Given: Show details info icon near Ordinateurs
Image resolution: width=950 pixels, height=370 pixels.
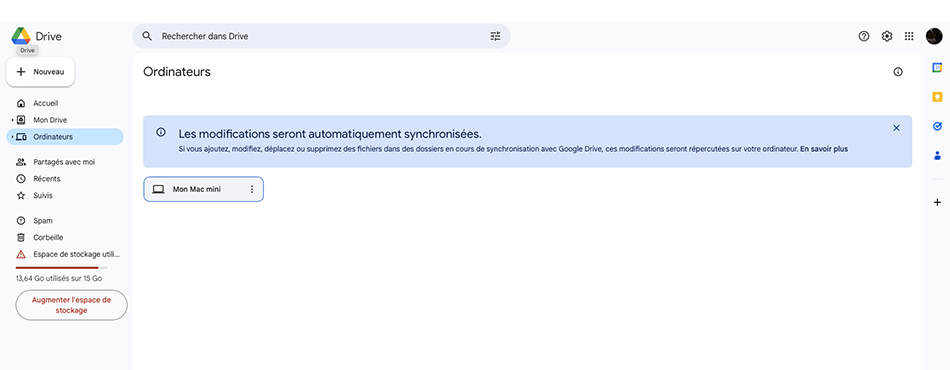Looking at the screenshot, I should pos(898,72).
